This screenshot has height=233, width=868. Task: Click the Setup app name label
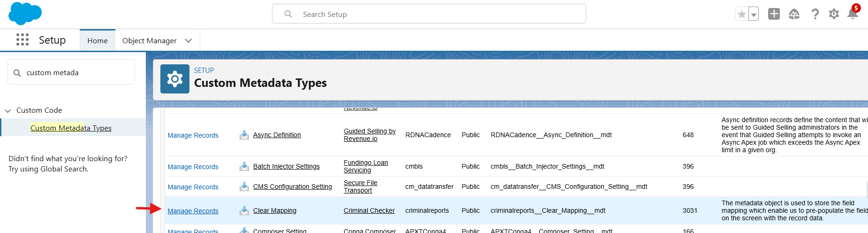pyautogui.click(x=52, y=40)
